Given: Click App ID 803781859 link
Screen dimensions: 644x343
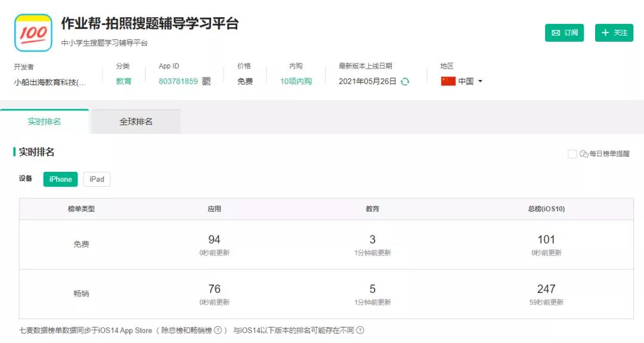Looking at the screenshot, I should point(178,82).
